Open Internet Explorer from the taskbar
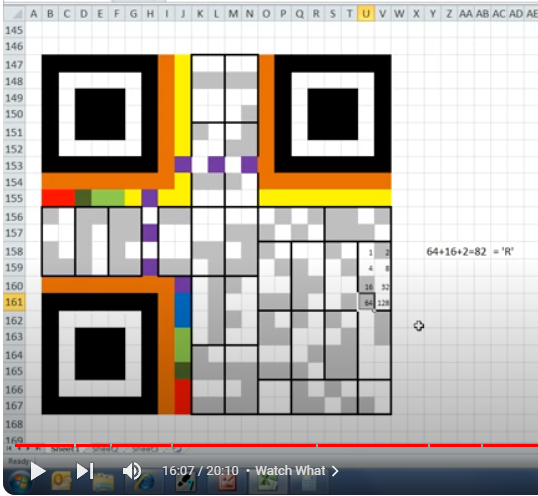The width and height of the screenshot is (538, 496). click(146, 483)
